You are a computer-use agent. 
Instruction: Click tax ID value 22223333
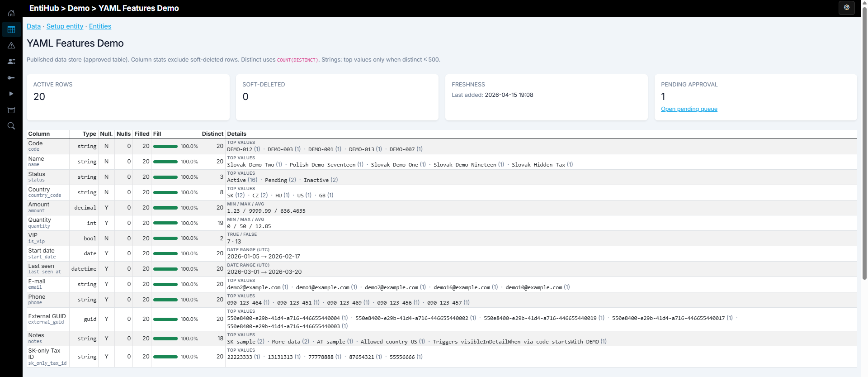coord(240,357)
